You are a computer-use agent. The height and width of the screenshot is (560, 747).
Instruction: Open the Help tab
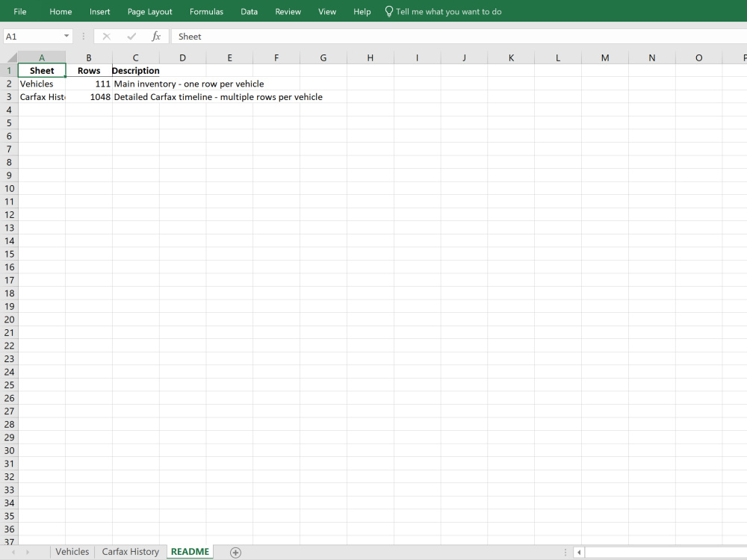pos(362,11)
